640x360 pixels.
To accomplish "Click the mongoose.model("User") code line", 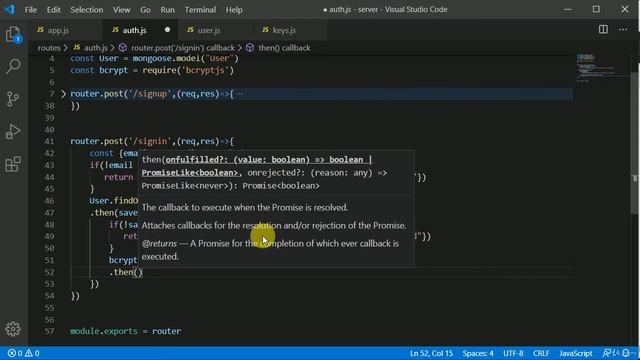I will point(154,58).
